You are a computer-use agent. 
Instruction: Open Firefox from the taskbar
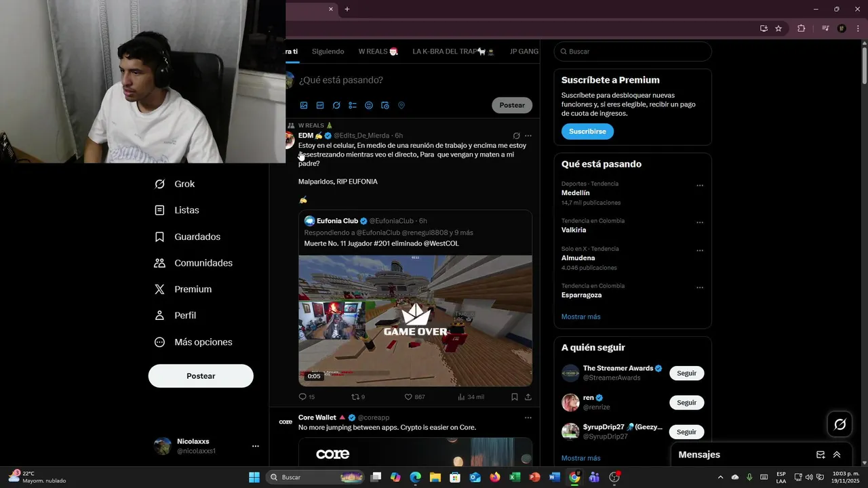(x=495, y=477)
